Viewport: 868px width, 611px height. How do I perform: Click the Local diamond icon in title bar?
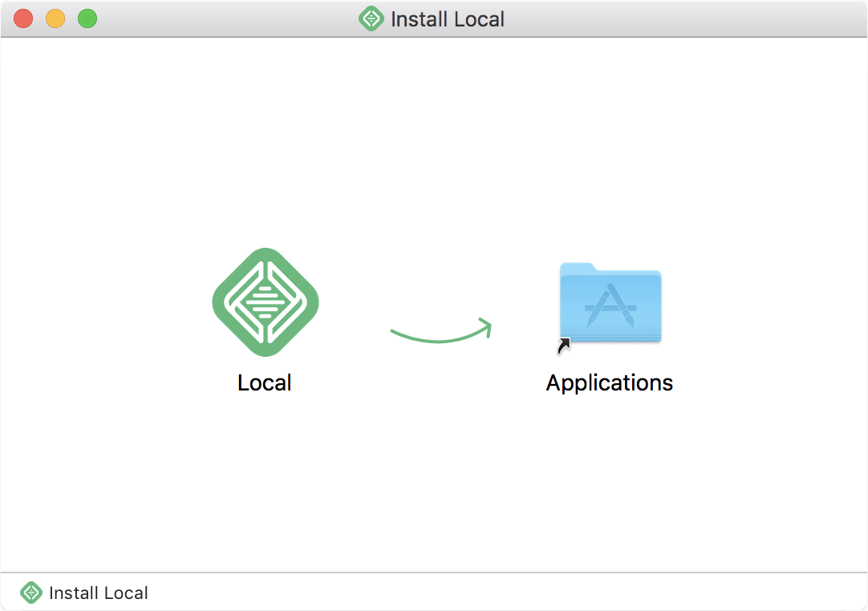pyautogui.click(x=371, y=18)
